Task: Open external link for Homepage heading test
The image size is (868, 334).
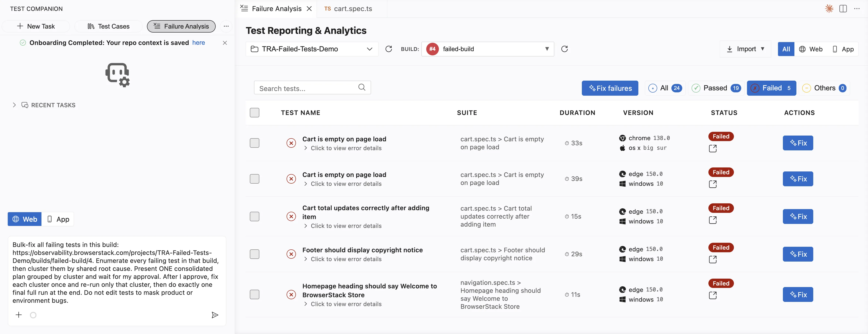Action: click(x=713, y=295)
